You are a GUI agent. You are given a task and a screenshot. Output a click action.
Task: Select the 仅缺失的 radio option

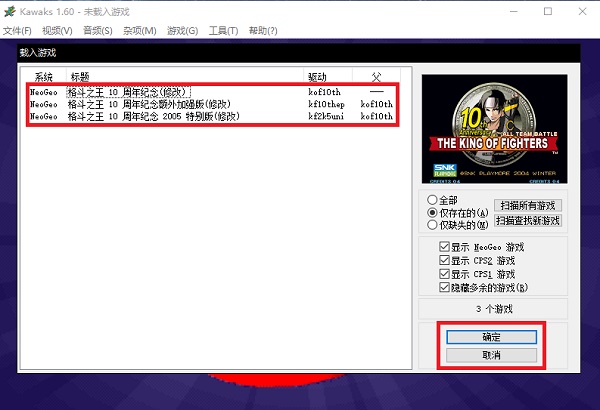432,225
